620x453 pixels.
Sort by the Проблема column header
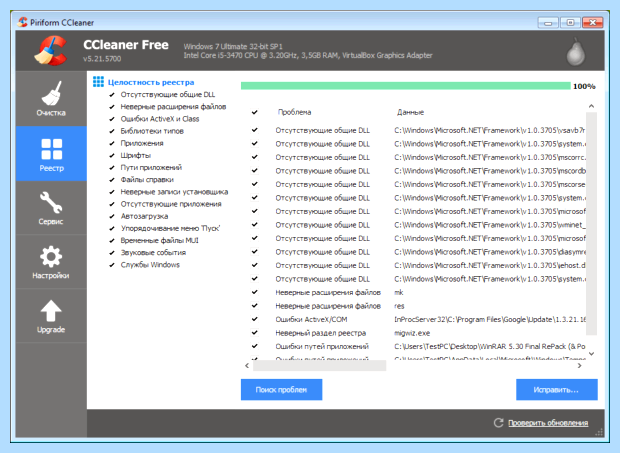tap(295, 112)
